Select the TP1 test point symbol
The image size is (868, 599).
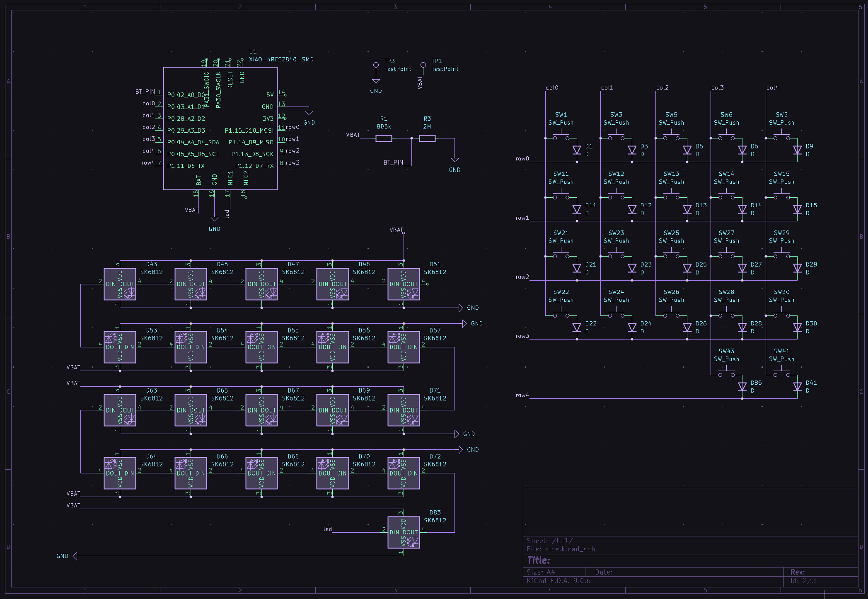(423, 65)
